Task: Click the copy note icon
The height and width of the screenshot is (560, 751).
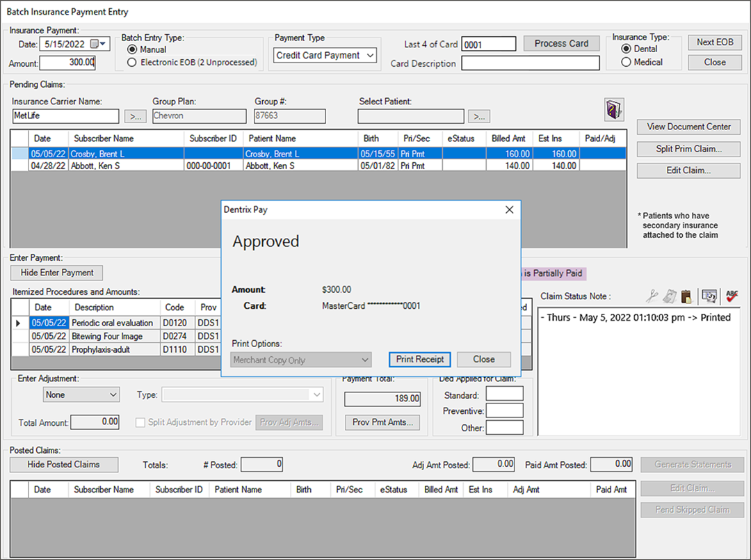Action: tap(668, 296)
